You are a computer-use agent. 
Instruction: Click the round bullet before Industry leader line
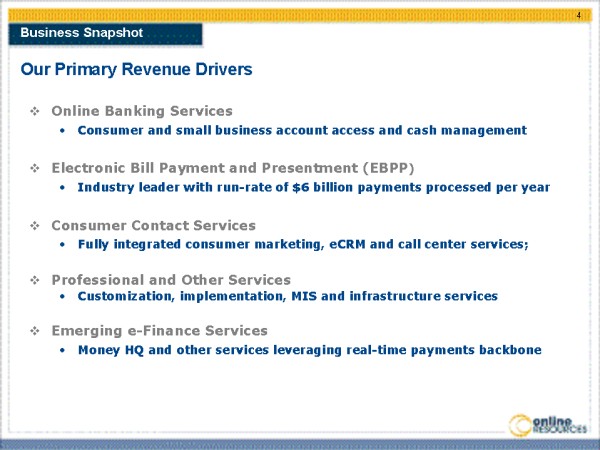[63, 188]
